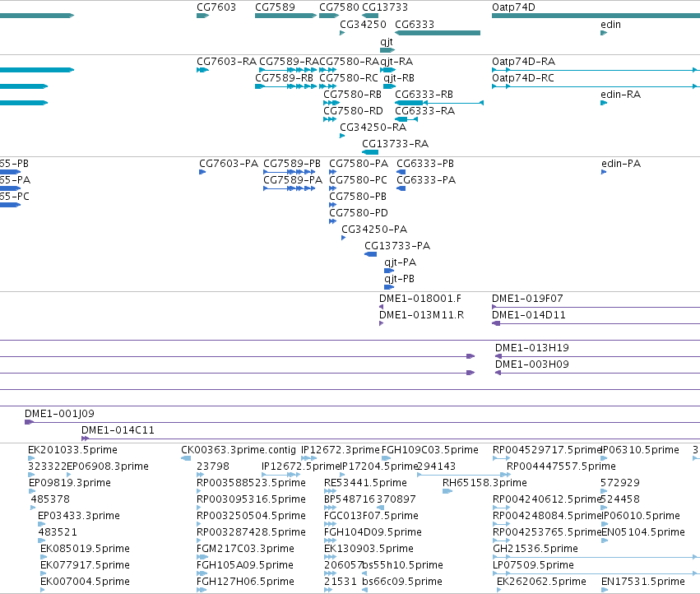Select clone DME1-018001.F

pyautogui.click(x=420, y=299)
